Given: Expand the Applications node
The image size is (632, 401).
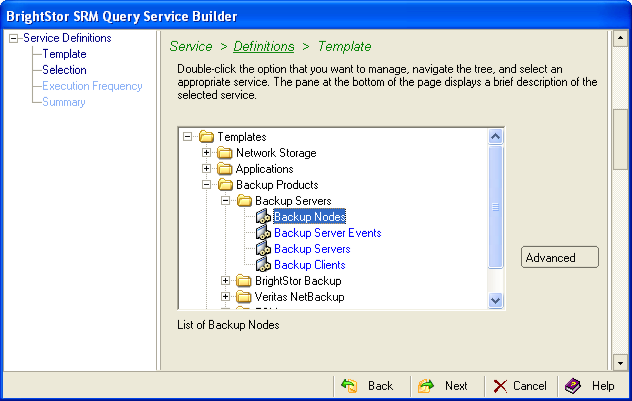Looking at the screenshot, I should pyautogui.click(x=206, y=168).
